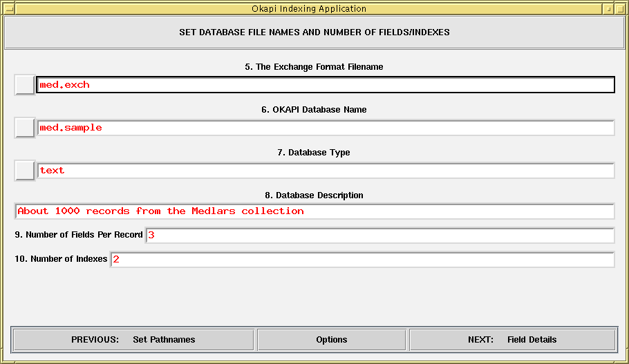Click square button beside Exchange Format Filename field
Screen dimensions: 629x364
pos(24,84)
